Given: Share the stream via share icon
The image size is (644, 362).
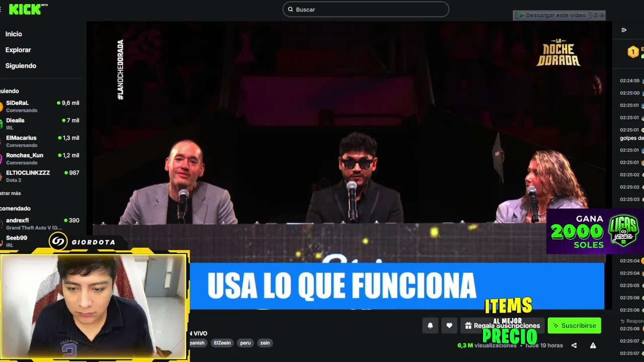Looking at the screenshot, I should 574,345.
